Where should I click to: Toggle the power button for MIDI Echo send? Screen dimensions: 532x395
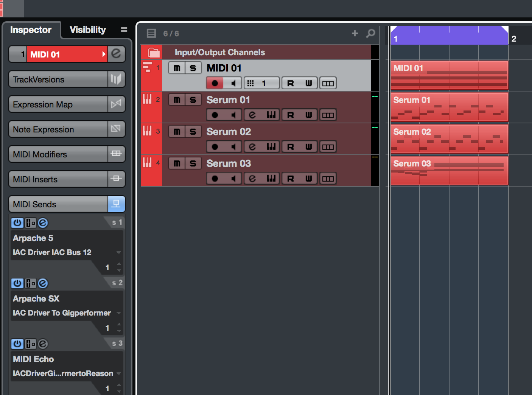tap(17, 344)
